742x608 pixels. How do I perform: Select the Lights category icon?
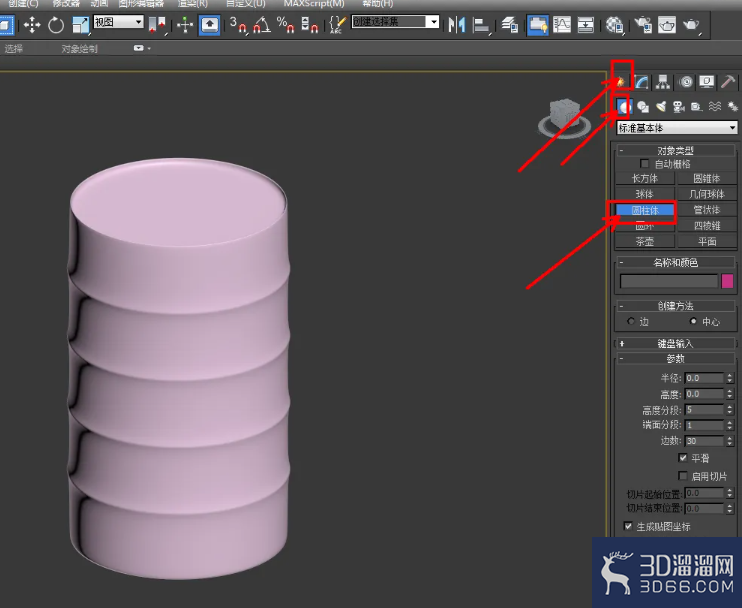661,106
